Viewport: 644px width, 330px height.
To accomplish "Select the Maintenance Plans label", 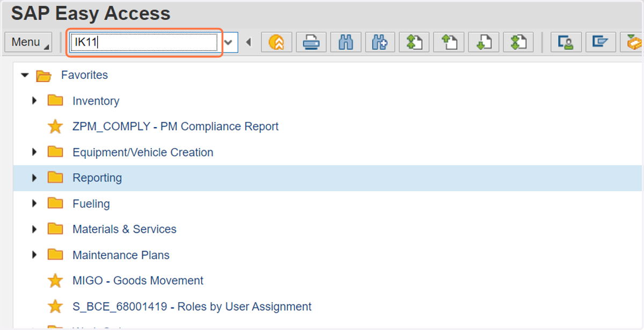I will 121,255.
